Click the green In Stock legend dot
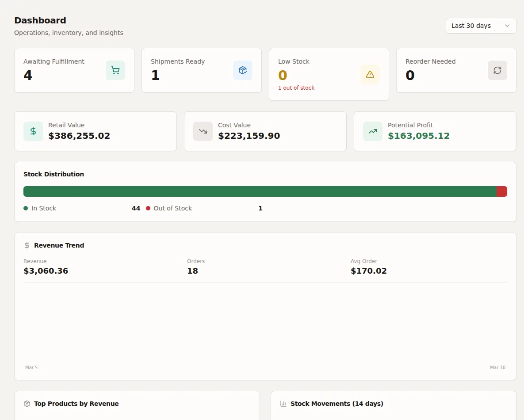524x420 pixels. pos(26,208)
